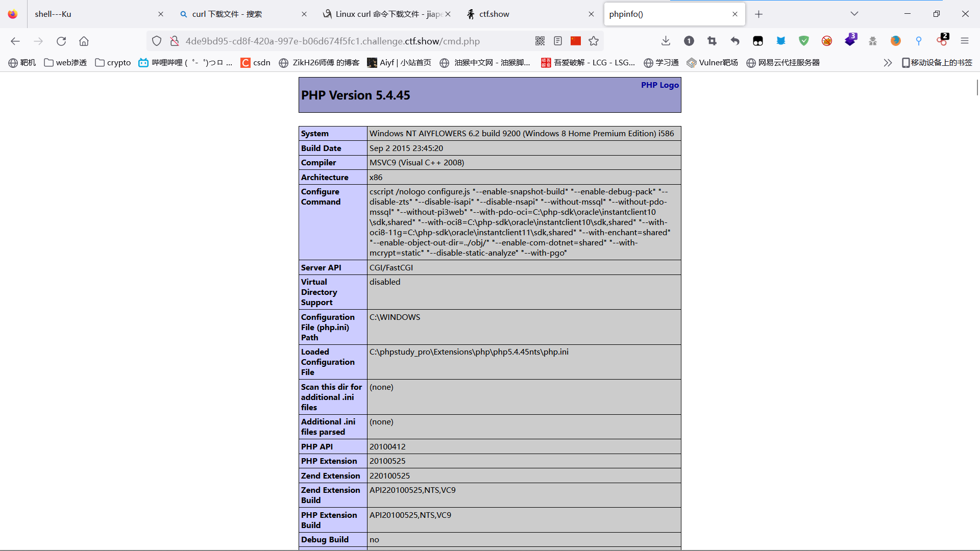Click the PHP Logo link
This screenshot has height=551, width=980.
pos(659,85)
